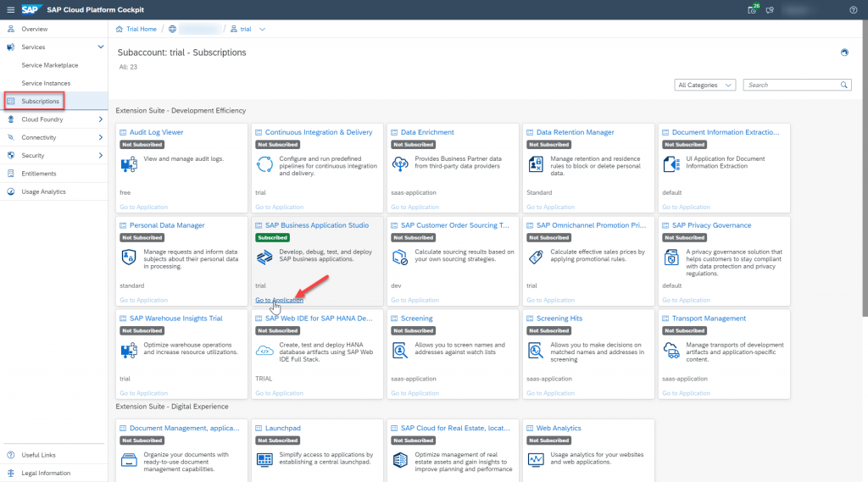Click the SAP Customer Order Sourcing icon
This screenshot has width=868, height=482.
400,258
